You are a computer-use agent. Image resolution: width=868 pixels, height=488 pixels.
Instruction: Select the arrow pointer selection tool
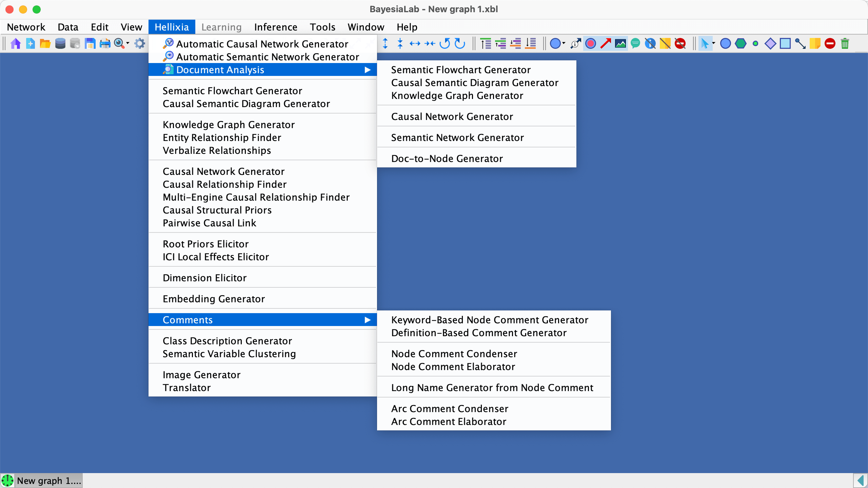(x=705, y=43)
